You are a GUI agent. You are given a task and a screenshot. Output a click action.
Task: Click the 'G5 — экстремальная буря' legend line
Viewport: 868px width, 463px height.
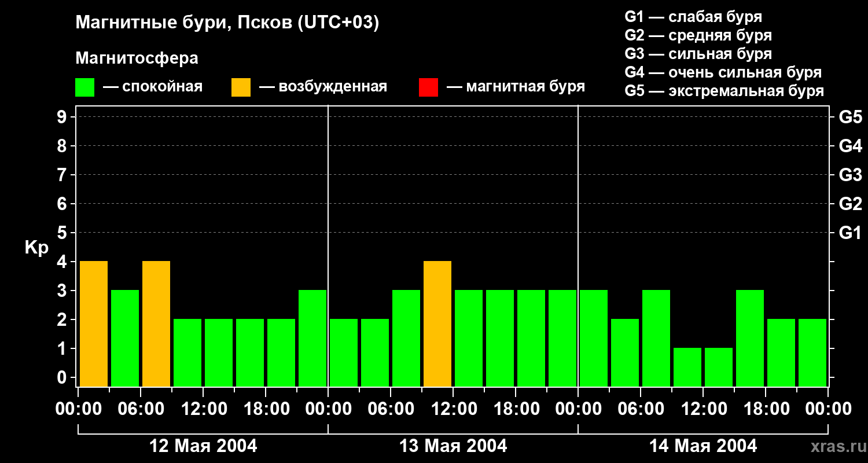pyautogui.click(x=724, y=91)
